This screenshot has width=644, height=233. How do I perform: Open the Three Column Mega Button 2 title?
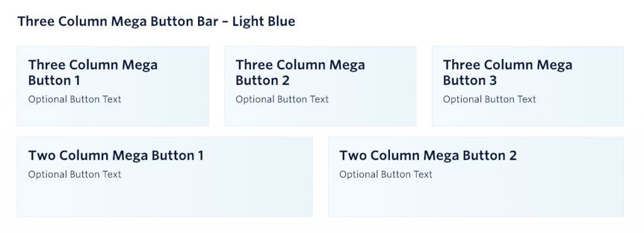[300, 73]
